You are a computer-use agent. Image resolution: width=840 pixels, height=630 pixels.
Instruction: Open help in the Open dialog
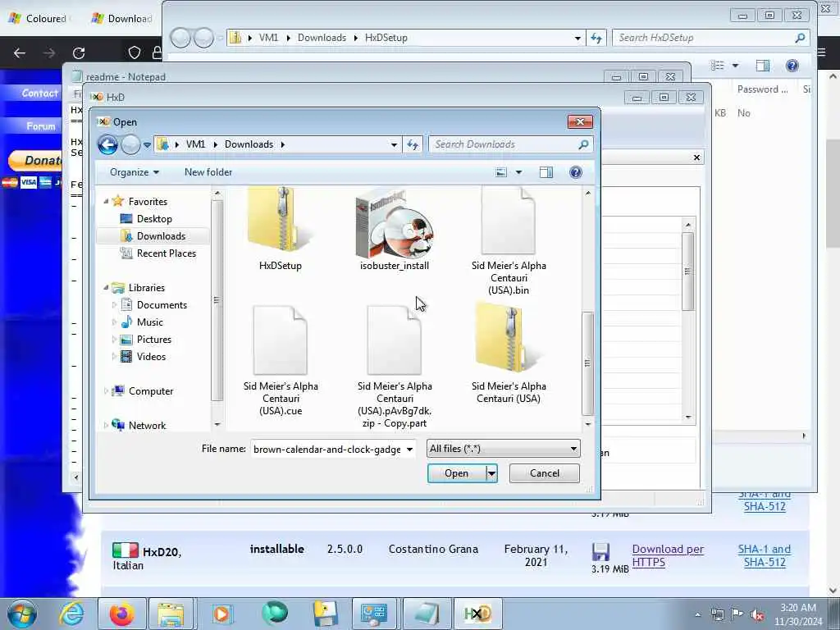point(575,172)
